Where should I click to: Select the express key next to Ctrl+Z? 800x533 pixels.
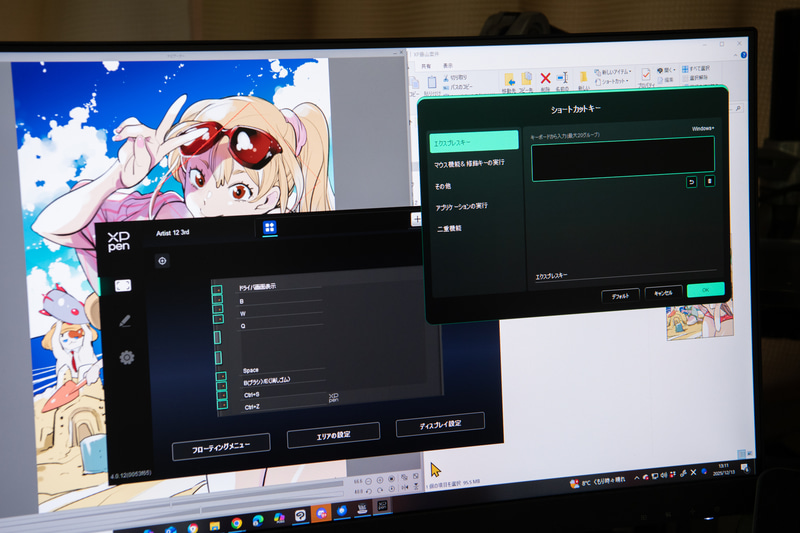pos(222,404)
